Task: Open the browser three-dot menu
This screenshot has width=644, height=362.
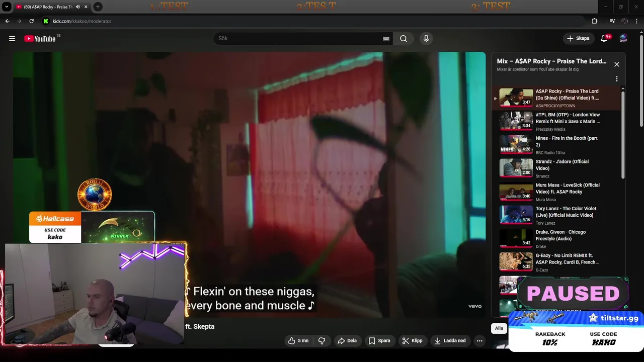Action: point(636,21)
